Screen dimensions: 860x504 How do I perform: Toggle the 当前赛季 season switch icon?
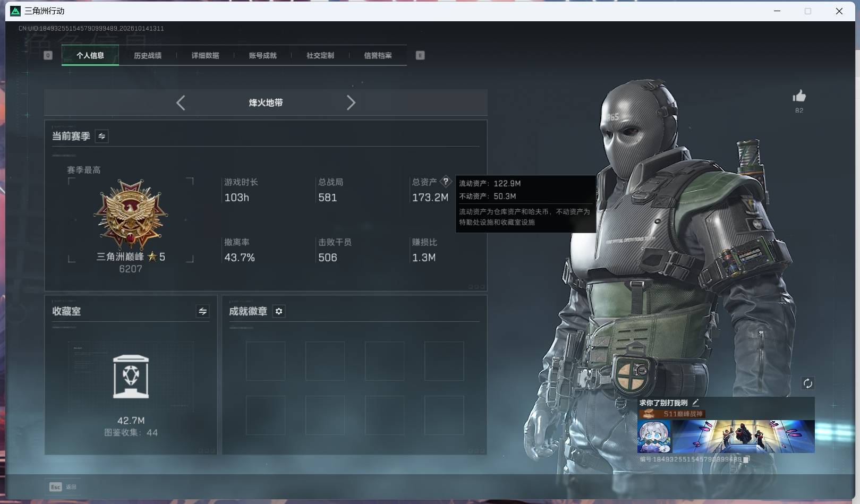tap(101, 136)
